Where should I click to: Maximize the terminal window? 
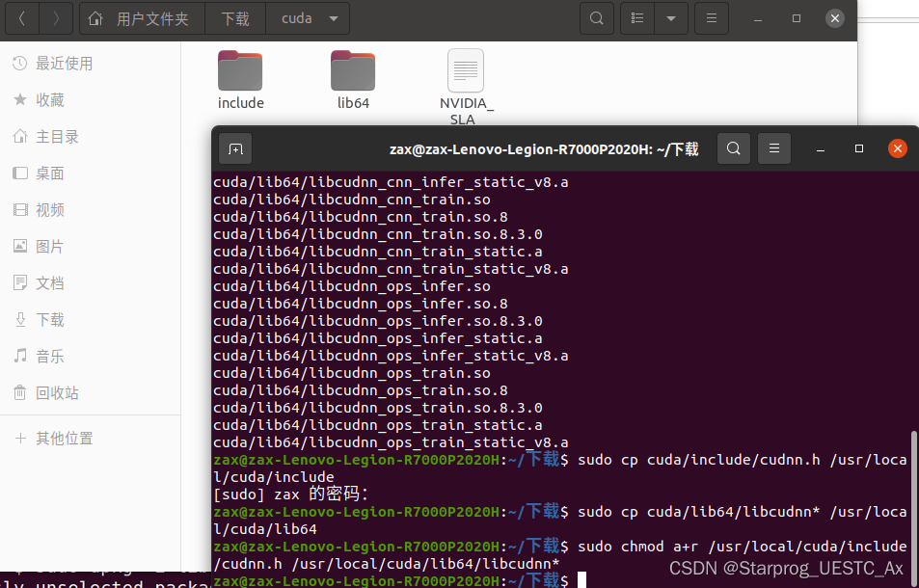(x=859, y=148)
